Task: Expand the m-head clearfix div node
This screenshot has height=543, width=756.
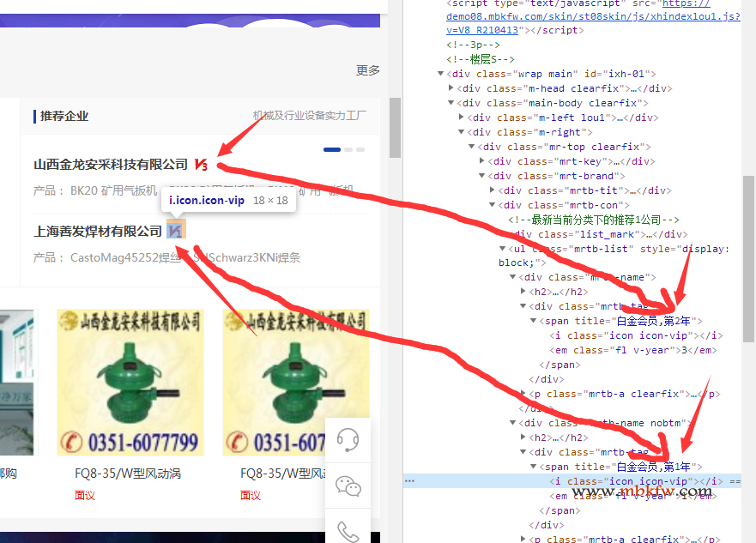Action: click(451, 88)
